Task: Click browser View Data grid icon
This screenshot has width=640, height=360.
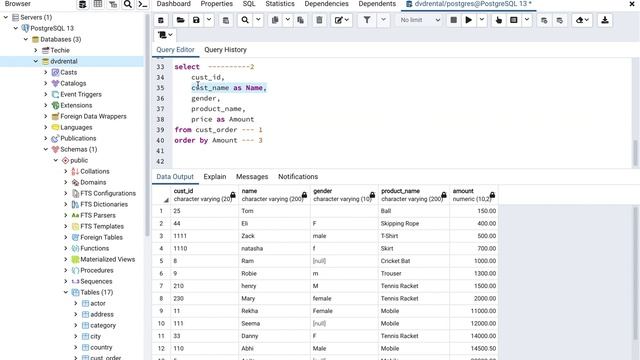Action: tap(98, 4)
